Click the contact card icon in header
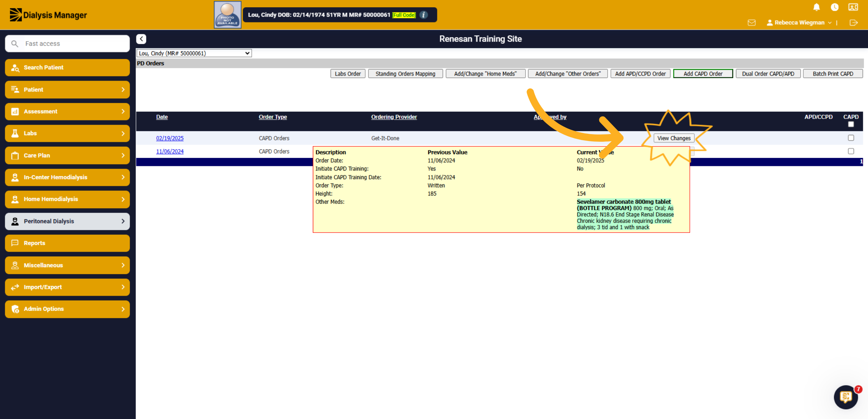Image resolution: width=868 pixels, height=419 pixels. 853,7
